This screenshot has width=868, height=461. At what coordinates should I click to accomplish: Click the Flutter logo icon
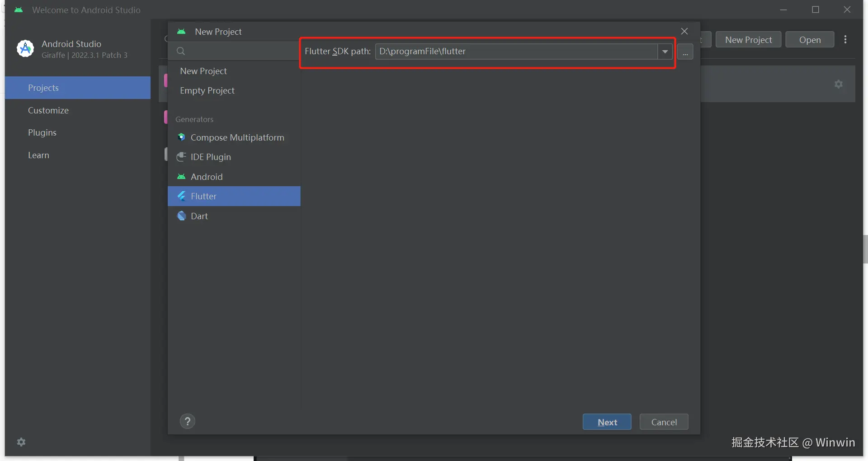[182, 196]
